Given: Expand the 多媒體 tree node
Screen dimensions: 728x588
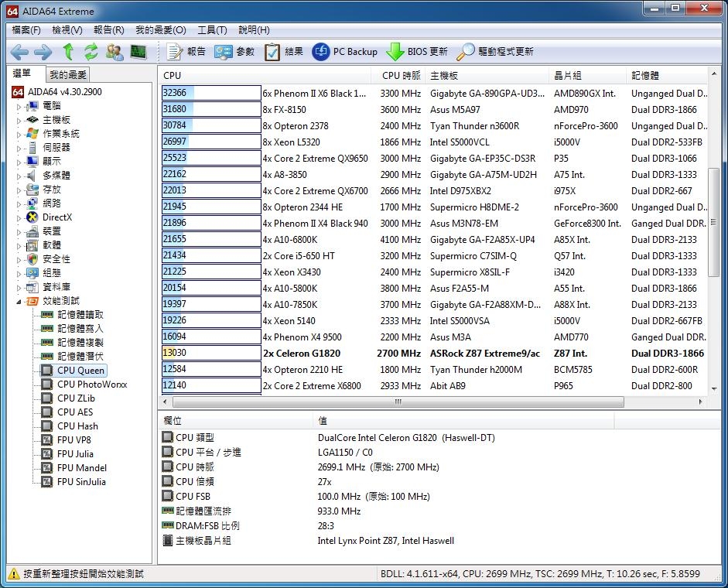Looking at the screenshot, I should click(19, 176).
